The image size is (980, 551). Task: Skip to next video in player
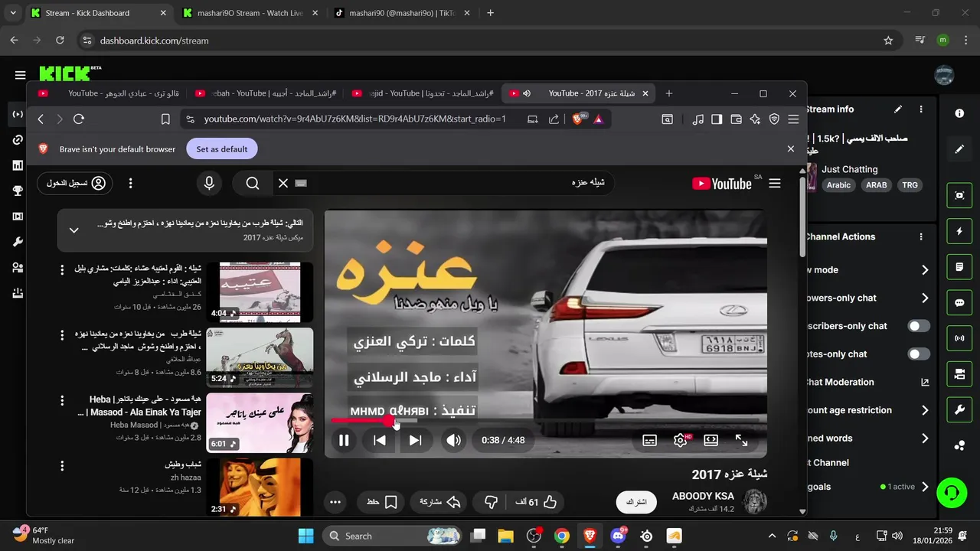(415, 440)
